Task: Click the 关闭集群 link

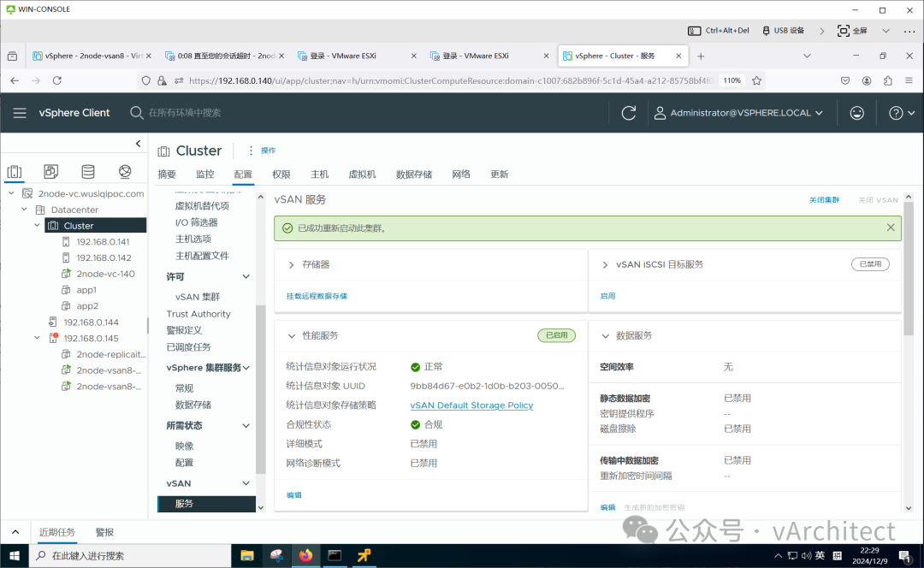Action: click(824, 200)
